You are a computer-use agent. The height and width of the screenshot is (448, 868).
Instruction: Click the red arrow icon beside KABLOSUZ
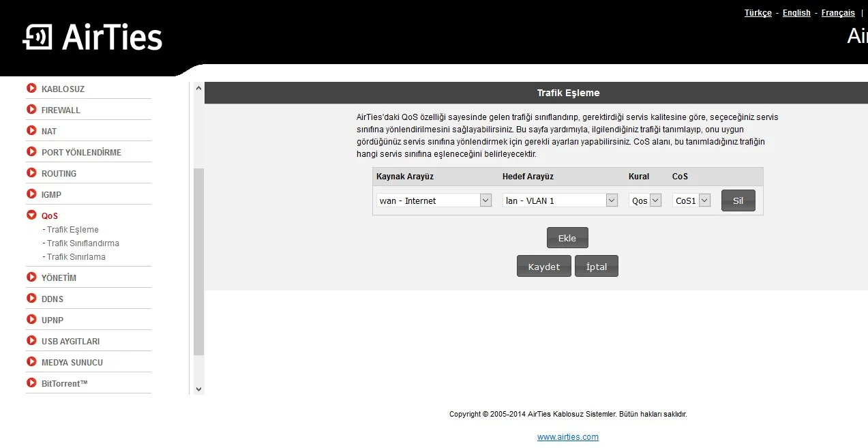[x=31, y=88]
